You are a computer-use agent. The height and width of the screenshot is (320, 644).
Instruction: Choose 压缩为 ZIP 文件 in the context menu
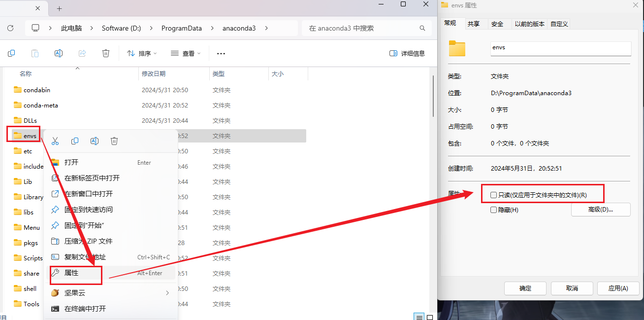click(x=111, y=241)
